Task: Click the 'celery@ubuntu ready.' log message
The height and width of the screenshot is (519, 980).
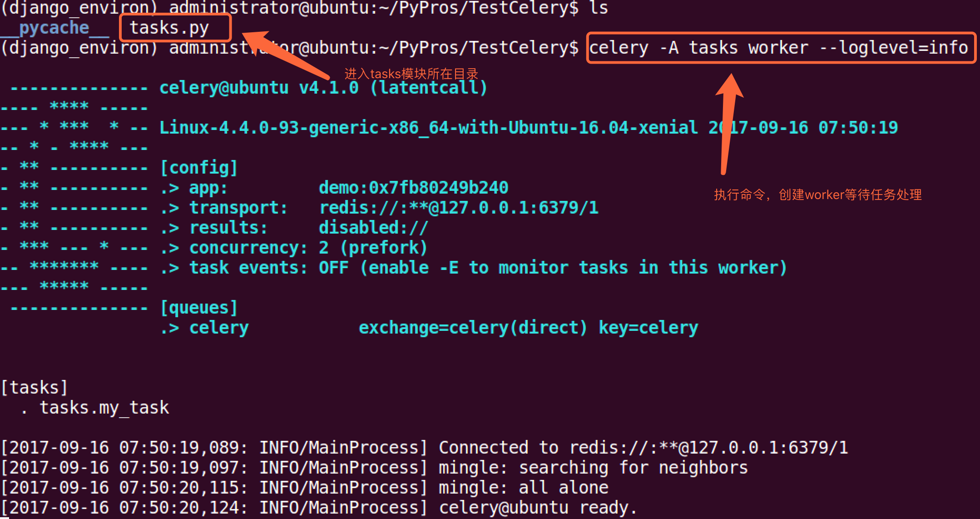Action: 538,508
